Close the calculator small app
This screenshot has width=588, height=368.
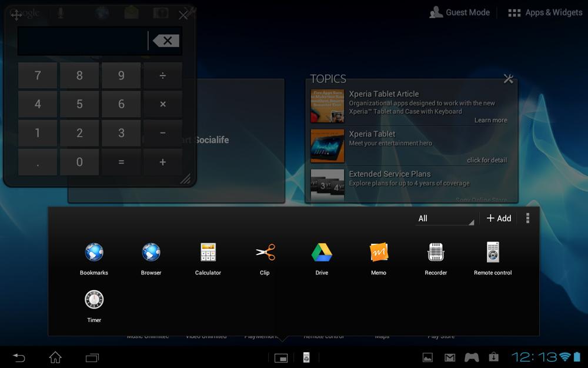[x=183, y=15]
